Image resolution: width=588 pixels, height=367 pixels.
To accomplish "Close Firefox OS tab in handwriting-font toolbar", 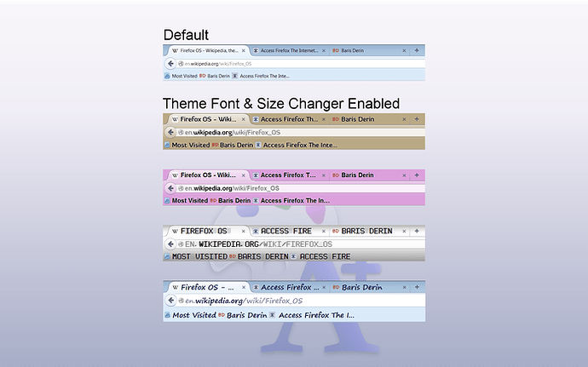I will click(244, 288).
